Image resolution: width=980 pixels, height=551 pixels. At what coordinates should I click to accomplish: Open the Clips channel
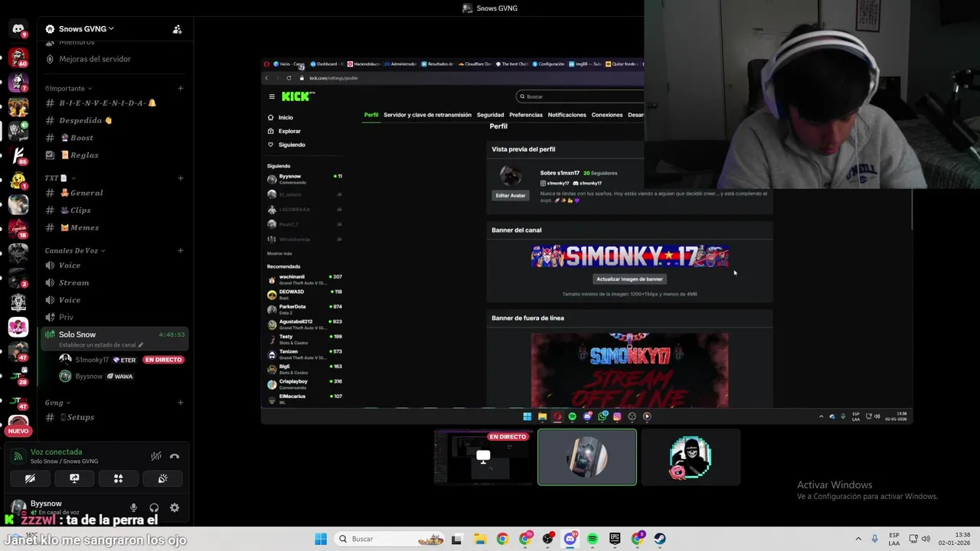113,210
